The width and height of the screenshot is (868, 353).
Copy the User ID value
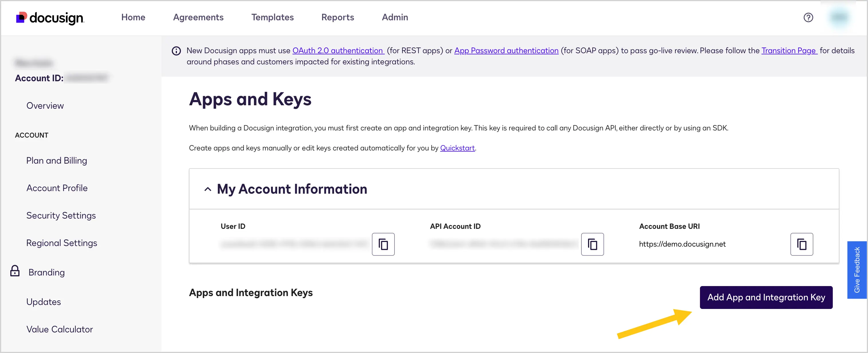click(383, 244)
